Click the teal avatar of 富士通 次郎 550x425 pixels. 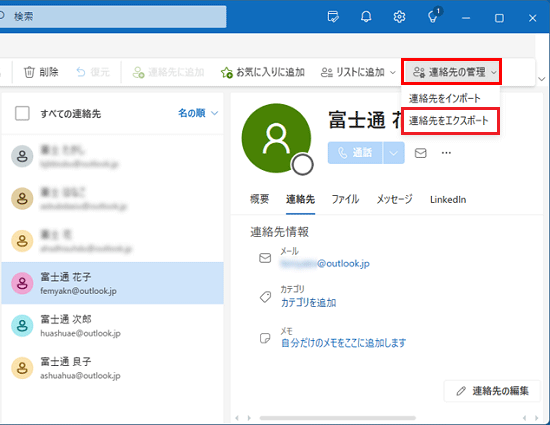coord(22,325)
